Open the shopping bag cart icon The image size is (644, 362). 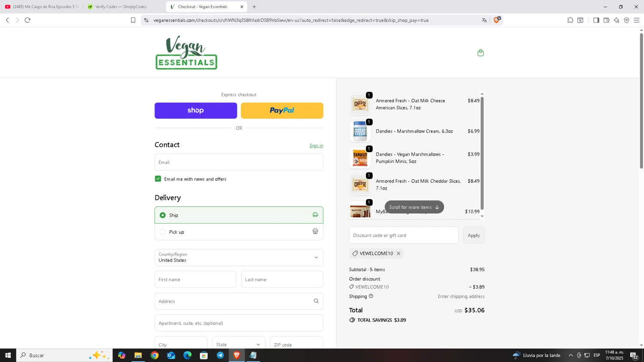click(x=480, y=53)
